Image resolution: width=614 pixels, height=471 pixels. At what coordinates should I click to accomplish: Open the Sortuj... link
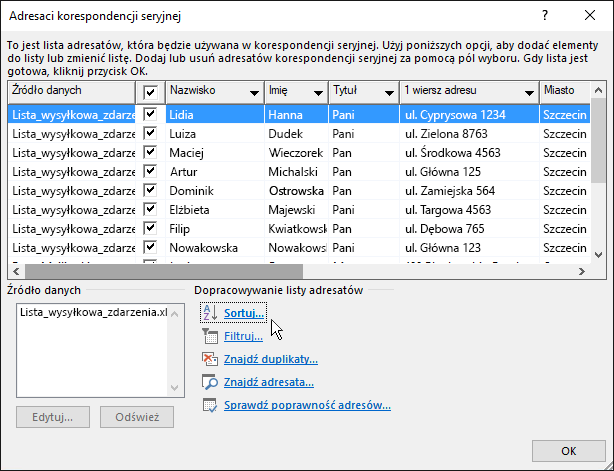244,313
